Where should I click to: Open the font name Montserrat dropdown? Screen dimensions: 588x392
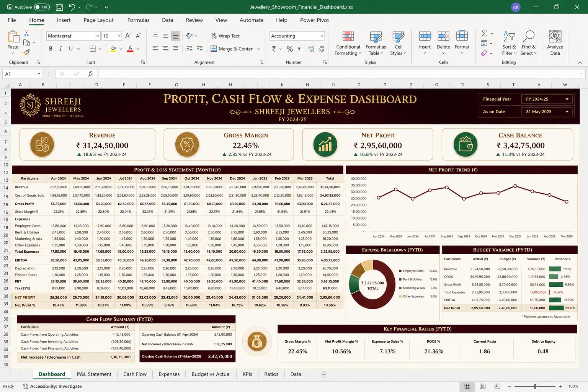(98, 36)
